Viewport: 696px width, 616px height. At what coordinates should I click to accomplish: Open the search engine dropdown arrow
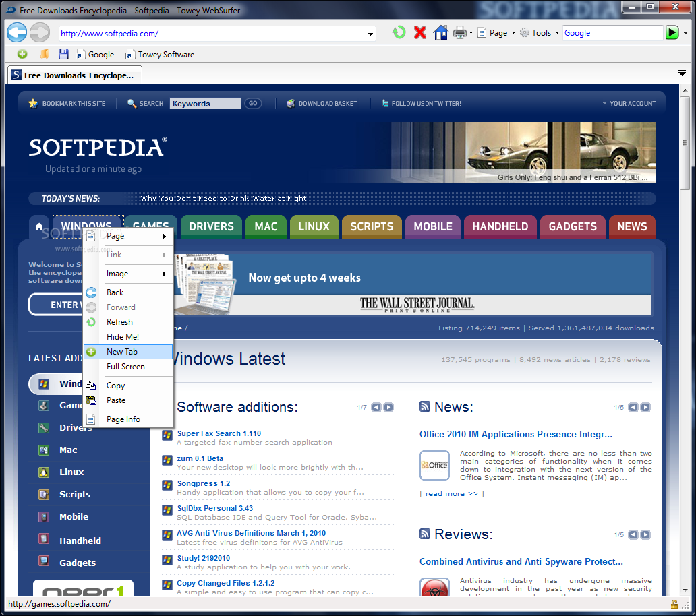685,33
